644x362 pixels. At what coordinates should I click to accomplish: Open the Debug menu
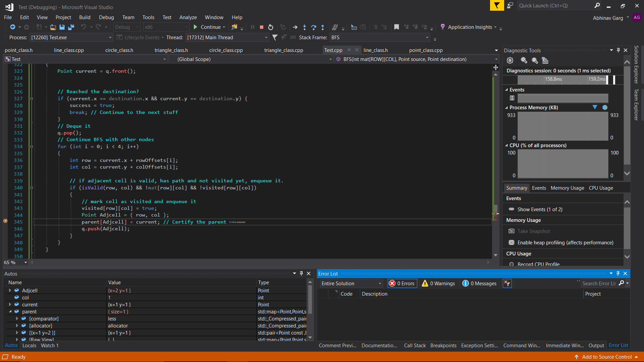[106, 17]
